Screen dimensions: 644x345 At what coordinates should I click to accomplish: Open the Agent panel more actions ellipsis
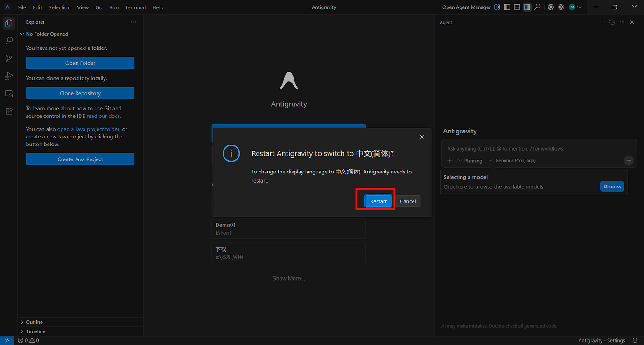[622, 22]
